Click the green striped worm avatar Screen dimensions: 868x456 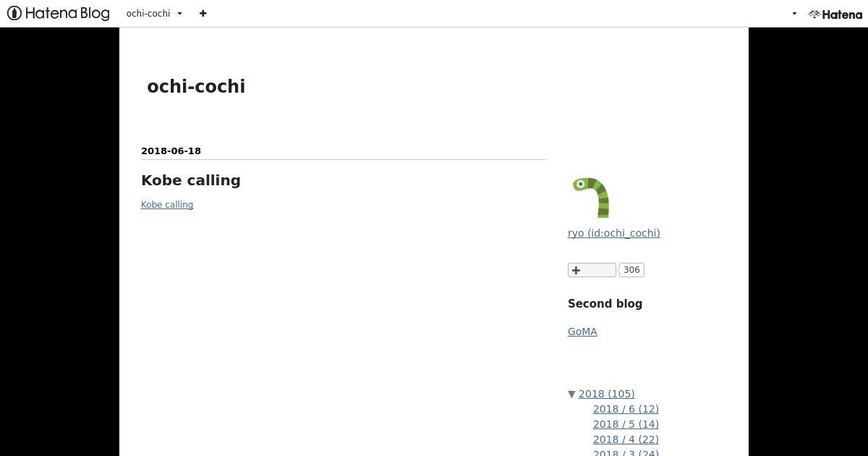pos(590,197)
